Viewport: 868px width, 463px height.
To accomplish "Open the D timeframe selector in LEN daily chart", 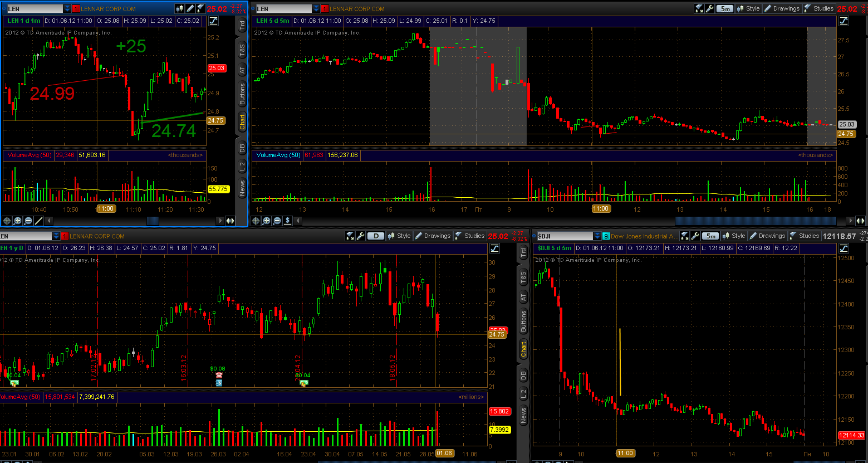I will click(375, 236).
